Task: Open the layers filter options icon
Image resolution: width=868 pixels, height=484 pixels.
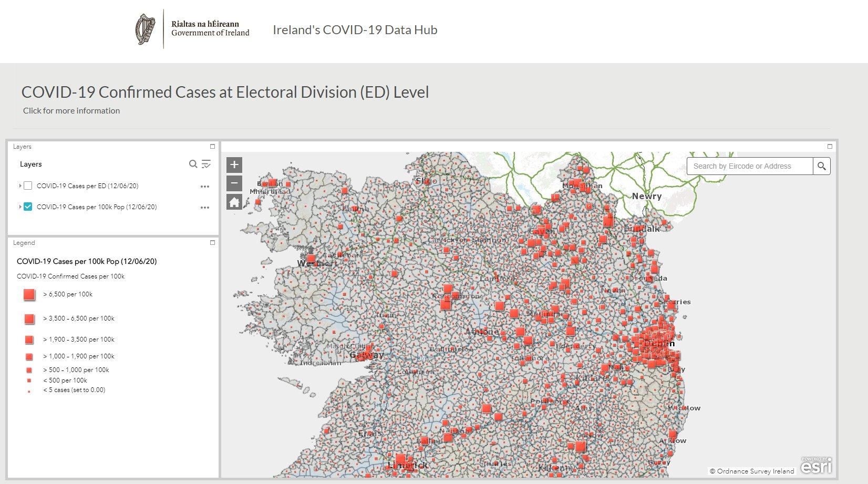Action: tap(206, 164)
